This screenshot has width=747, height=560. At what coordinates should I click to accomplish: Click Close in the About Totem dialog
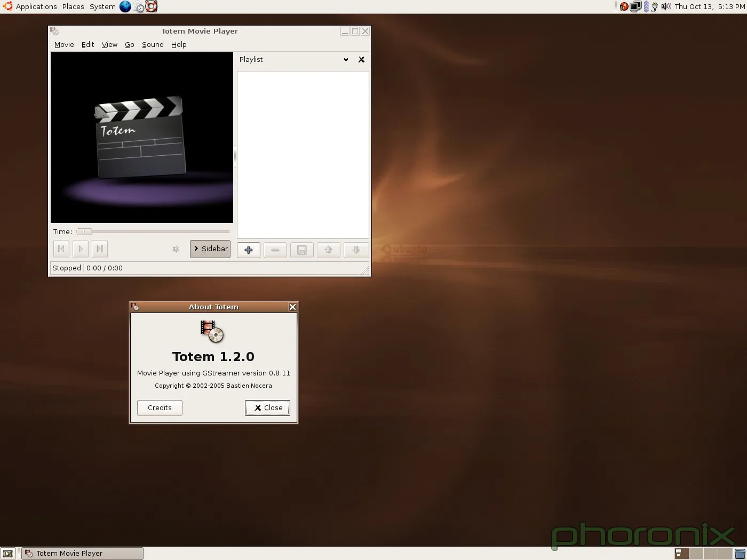[267, 408]
